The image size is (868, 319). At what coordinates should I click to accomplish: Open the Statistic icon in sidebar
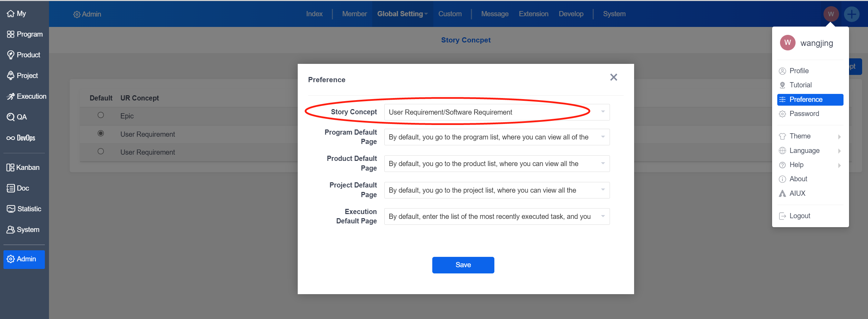[x=11, y=209]
